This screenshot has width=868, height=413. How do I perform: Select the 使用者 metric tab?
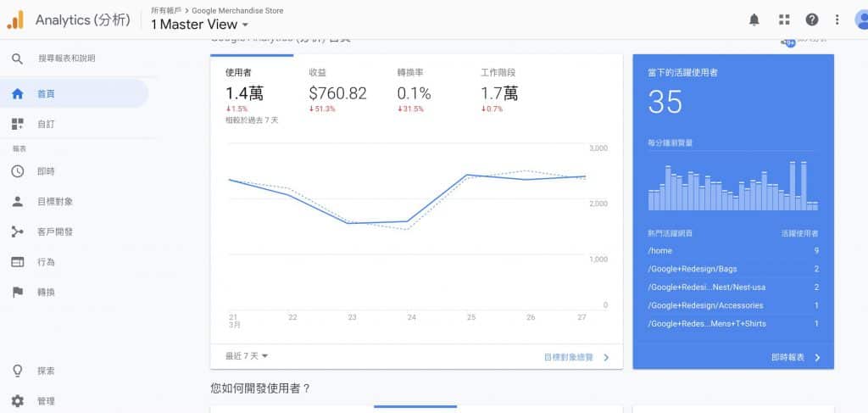[252, 92]
